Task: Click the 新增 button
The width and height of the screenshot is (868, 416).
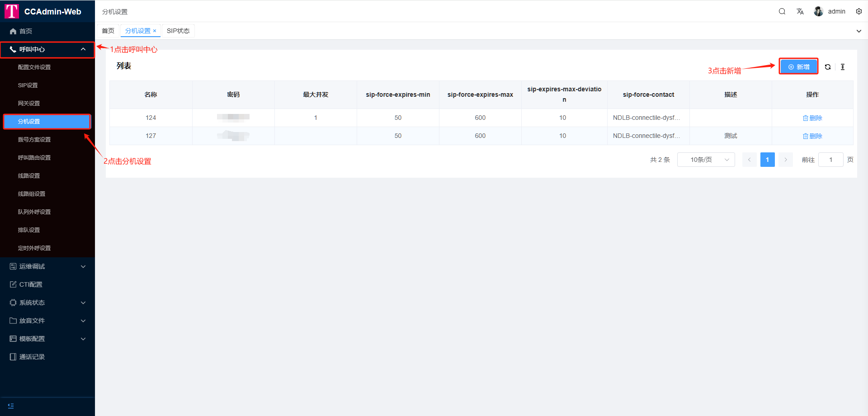Action: pyautogui.click(x=798, y=67)
